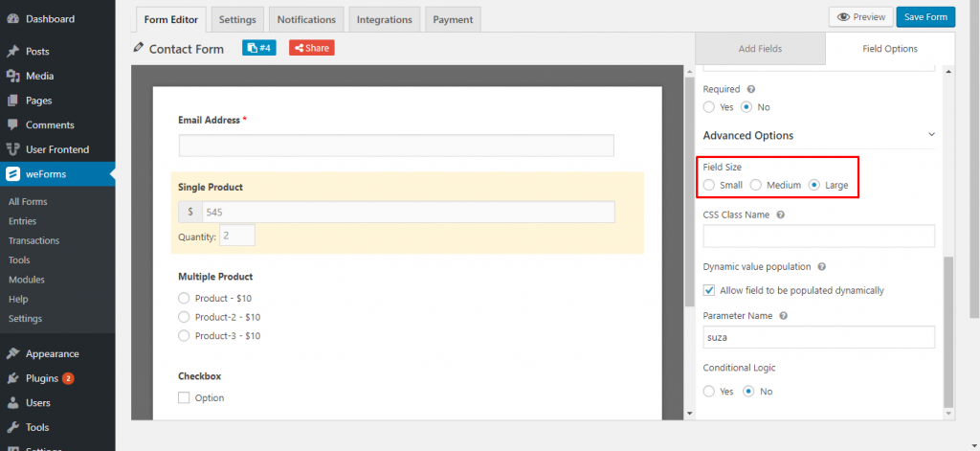The width and height of the screenshot is (980, 451).
Task: Click the User Frontend icon
Action: (x=12, y=149)
